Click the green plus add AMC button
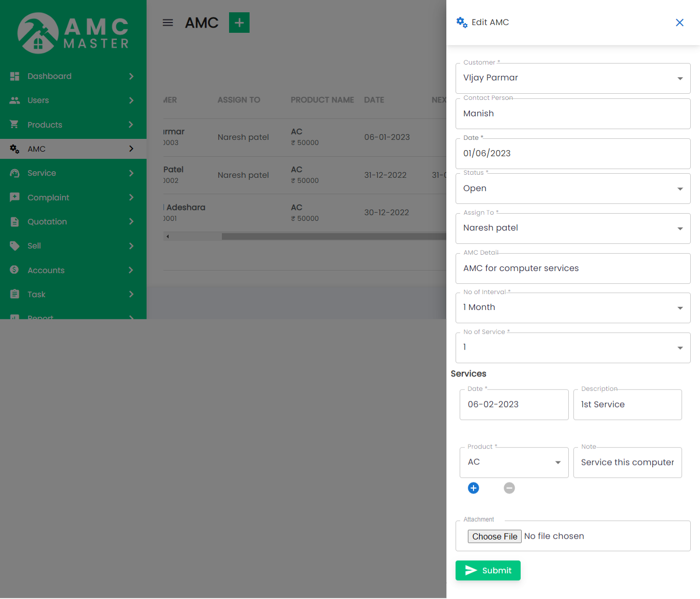The image size is (700, 599). coord(239,23)
